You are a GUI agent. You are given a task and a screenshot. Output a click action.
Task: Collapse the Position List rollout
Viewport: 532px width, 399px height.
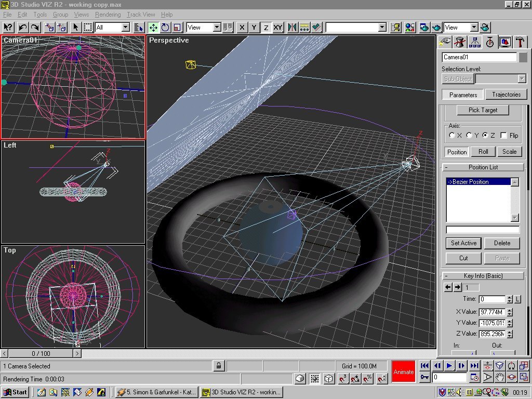pyautogui.click(x=446, y=167)
